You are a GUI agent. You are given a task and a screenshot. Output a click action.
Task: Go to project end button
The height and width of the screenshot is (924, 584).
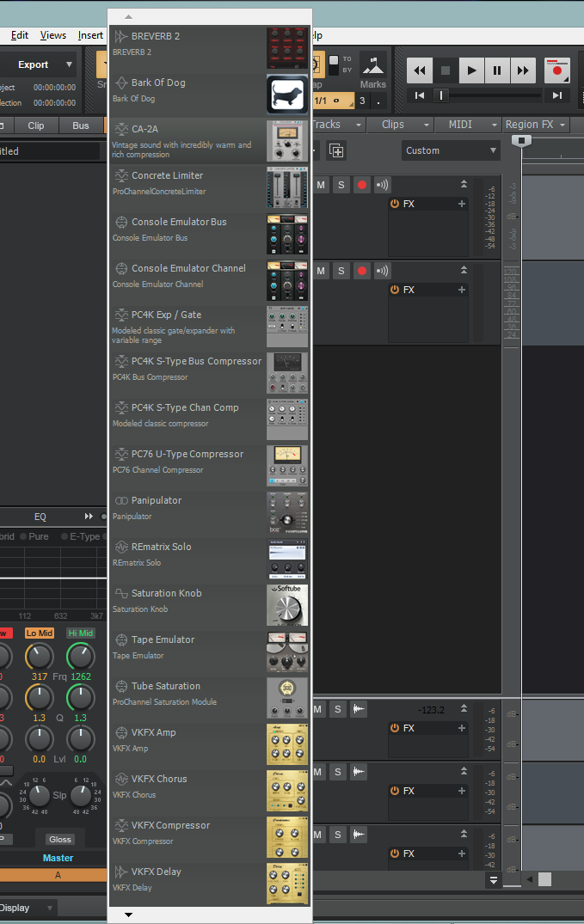point(557,95)
